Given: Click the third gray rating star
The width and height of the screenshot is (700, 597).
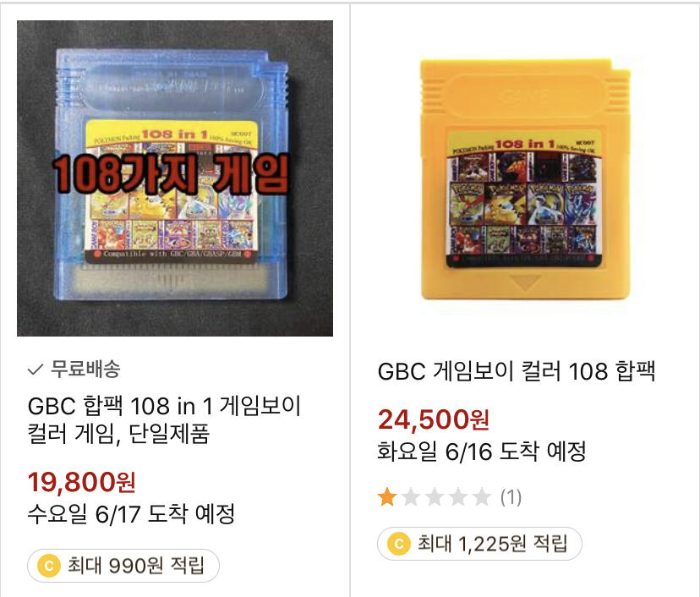Looking at the screenshot, I should click(435, 497).
